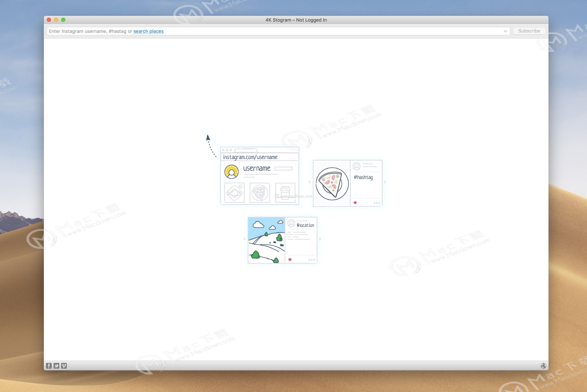The width and height of the screenshot is (587, 392).
Task: Click the globe icon at bottom right
Action: coord(543,366)
